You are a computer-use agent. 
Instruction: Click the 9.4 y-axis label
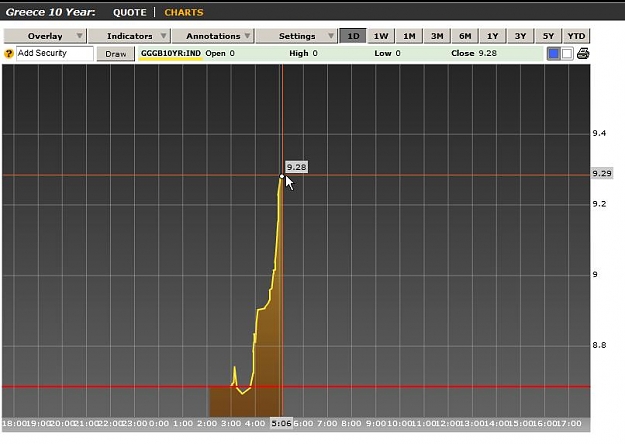[599, 133]
